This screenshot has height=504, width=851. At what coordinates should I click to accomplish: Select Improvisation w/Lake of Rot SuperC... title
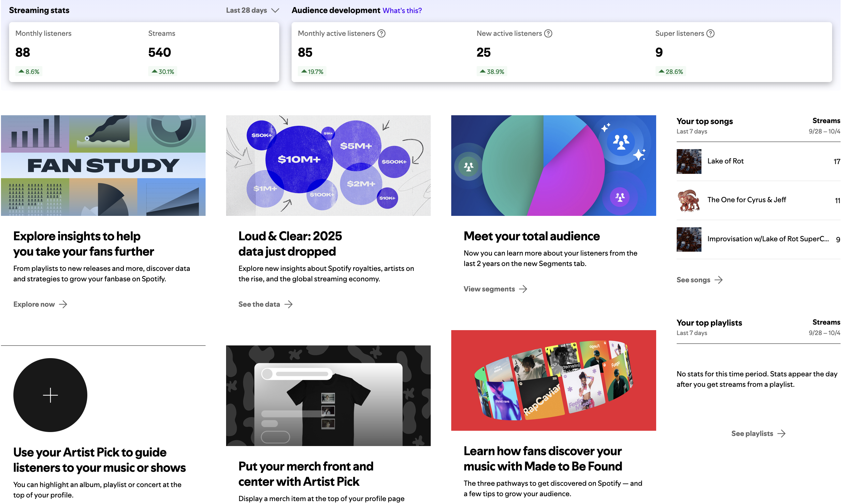coord(768,239)
